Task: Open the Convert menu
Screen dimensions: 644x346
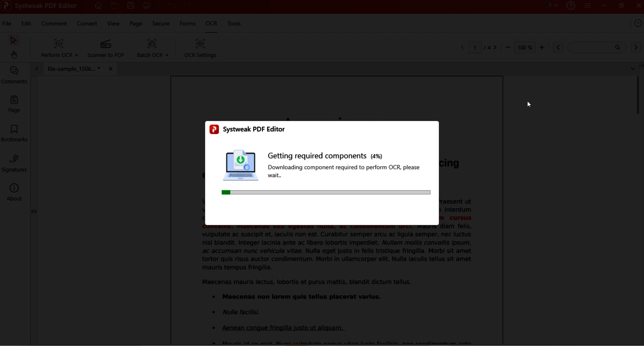Action: [87, 23]
